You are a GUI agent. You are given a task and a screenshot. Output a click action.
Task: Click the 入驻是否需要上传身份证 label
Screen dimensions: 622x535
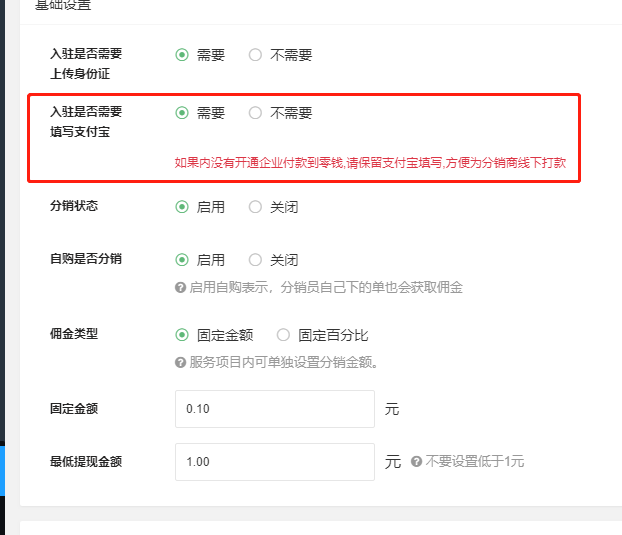point(86,64)
